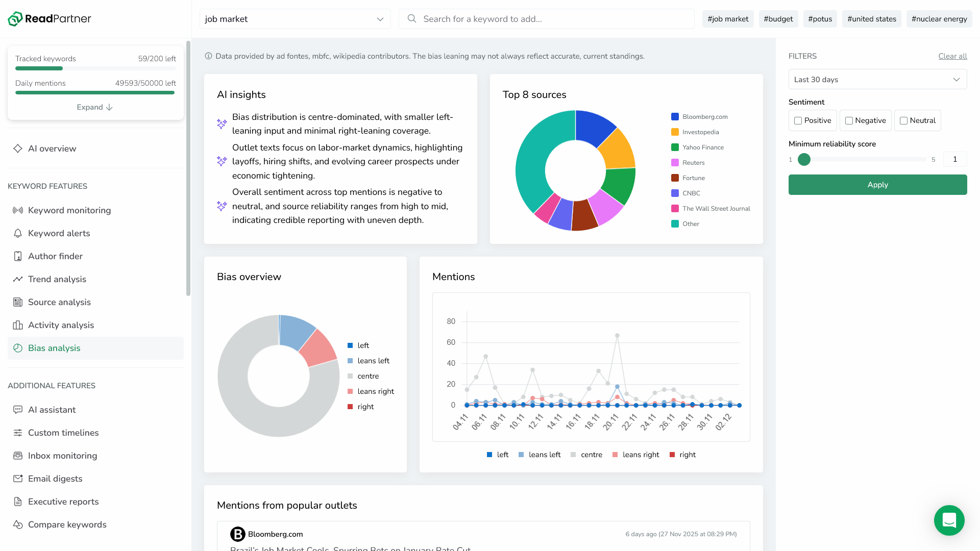Viewport: 980px width, 551px height.
Task: Select AI overview from the navigation
Action: tap(52, 148)
